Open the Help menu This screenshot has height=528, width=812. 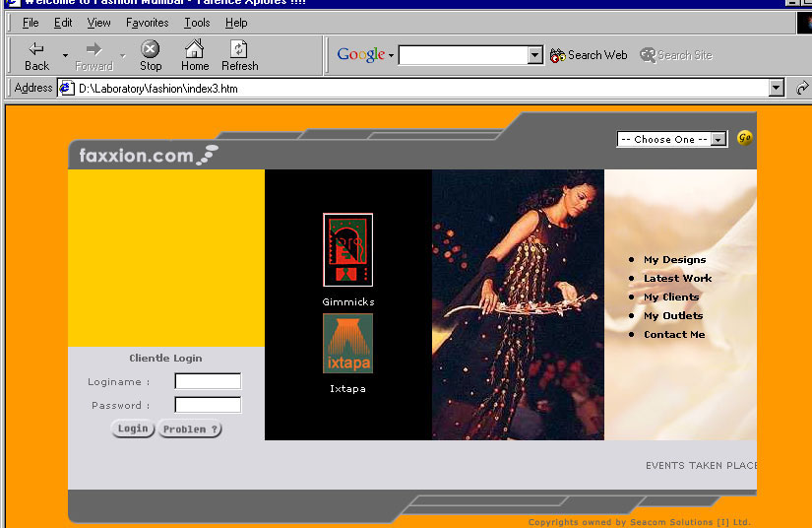pyautogui.click(x=236, y=23)
